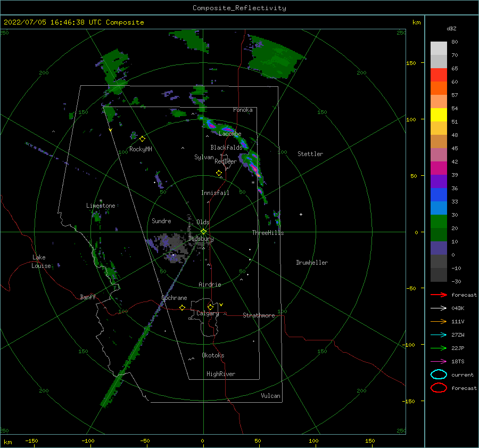The image size is (479, 448).
Task: Click the bright yellow swatch below 54 dBZ
Action: point(439,115)
